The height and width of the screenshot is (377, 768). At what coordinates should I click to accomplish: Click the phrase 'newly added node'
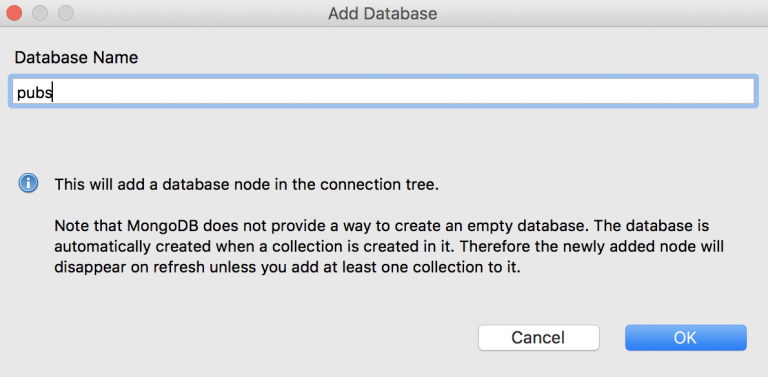pos(625,247)
